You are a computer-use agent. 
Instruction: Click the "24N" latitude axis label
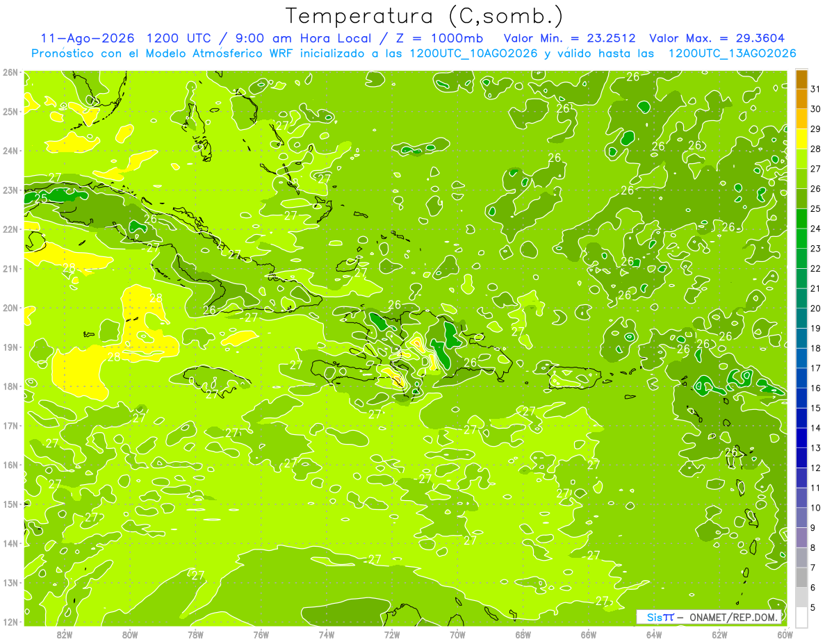tap(10, 151)
